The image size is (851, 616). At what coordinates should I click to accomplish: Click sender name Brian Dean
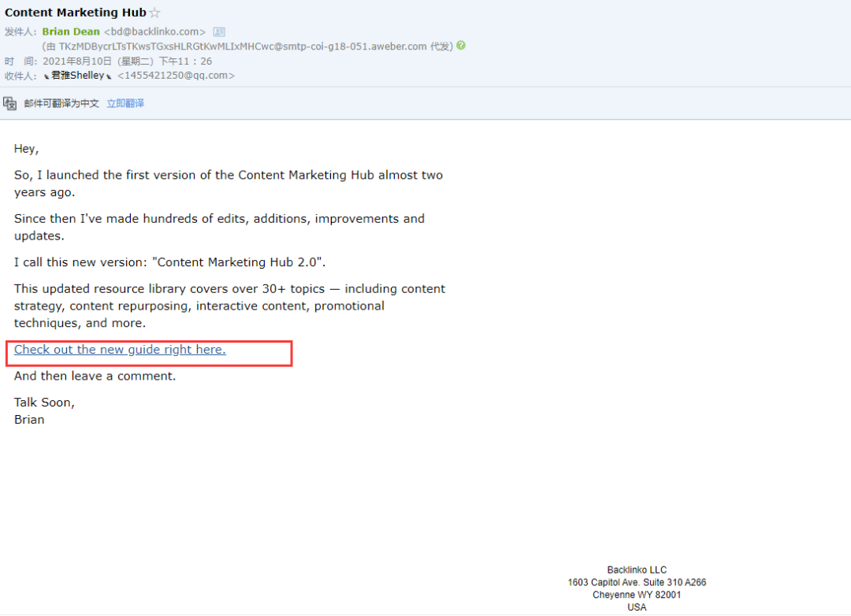point(71,32)
